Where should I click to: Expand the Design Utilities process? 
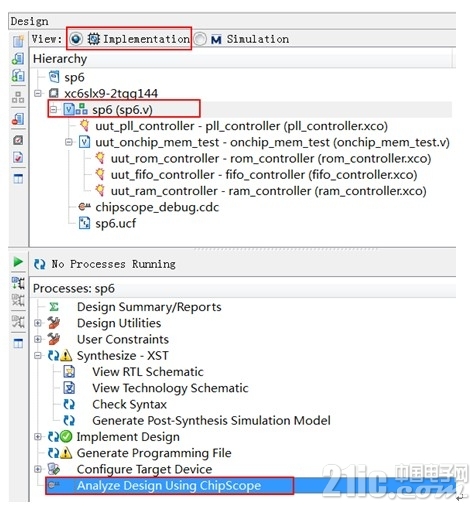pyautogui.click(x=38, y=323)
